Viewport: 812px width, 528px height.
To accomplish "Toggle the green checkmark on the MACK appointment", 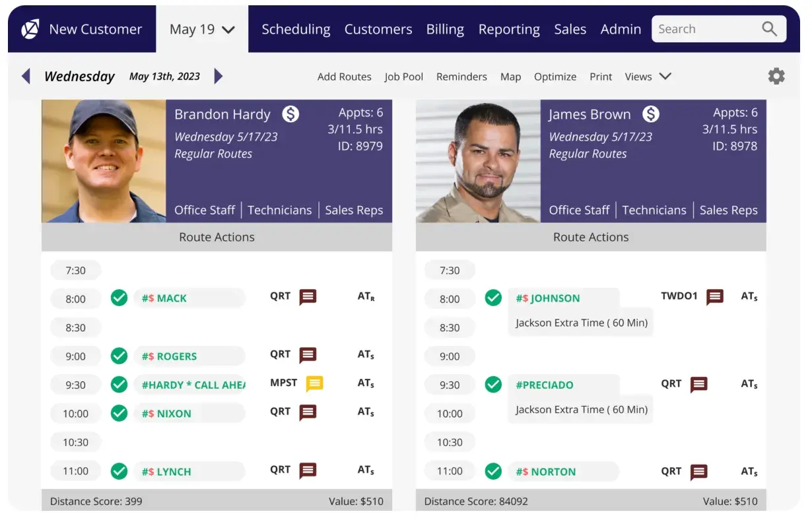I will [119, 298].
